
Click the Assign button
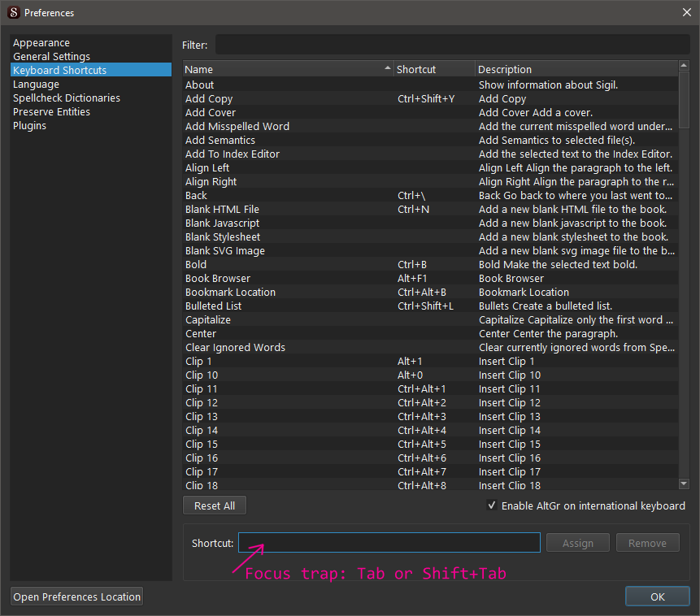point(578,543)
